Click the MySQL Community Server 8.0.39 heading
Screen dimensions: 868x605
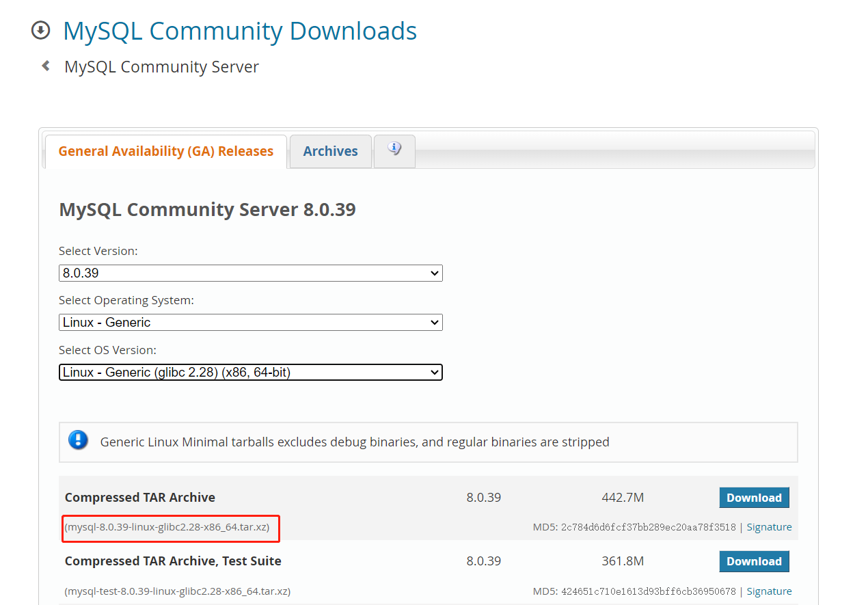click(208, 209)
